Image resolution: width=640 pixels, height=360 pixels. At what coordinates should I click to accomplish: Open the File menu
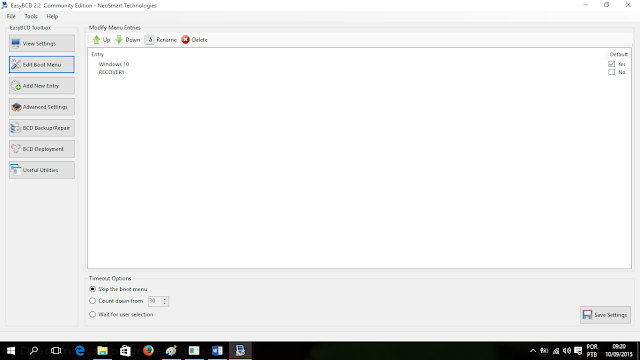pos(11,16)
